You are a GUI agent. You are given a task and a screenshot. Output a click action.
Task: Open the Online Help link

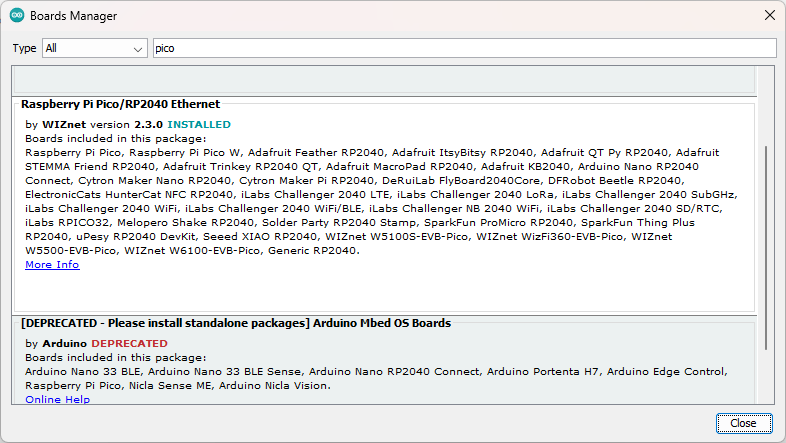[x=57, y=399]
